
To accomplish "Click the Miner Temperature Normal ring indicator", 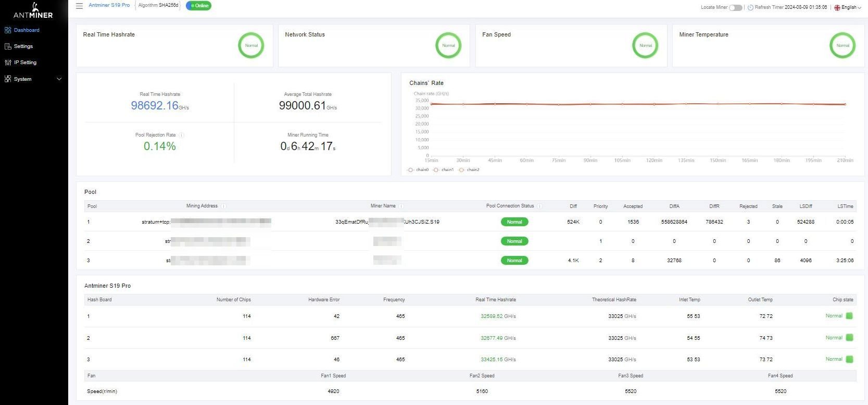I will [x=842, y=45].
